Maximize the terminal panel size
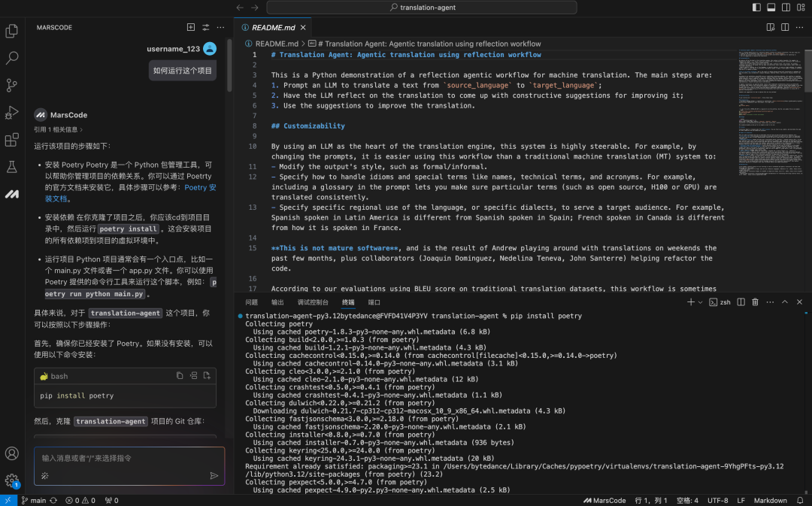The width and height of the screenshot is (812, 506). (784, 302)
